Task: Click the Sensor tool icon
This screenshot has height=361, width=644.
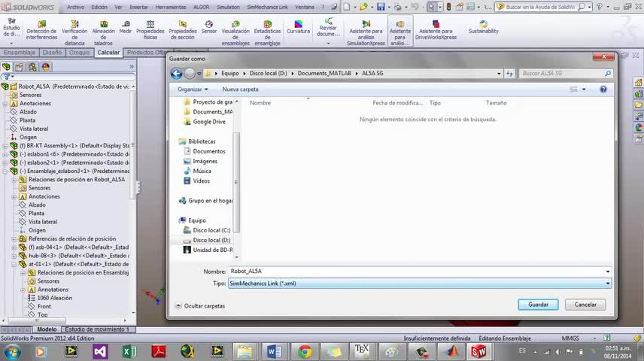Action: click(x=209, y=25)
